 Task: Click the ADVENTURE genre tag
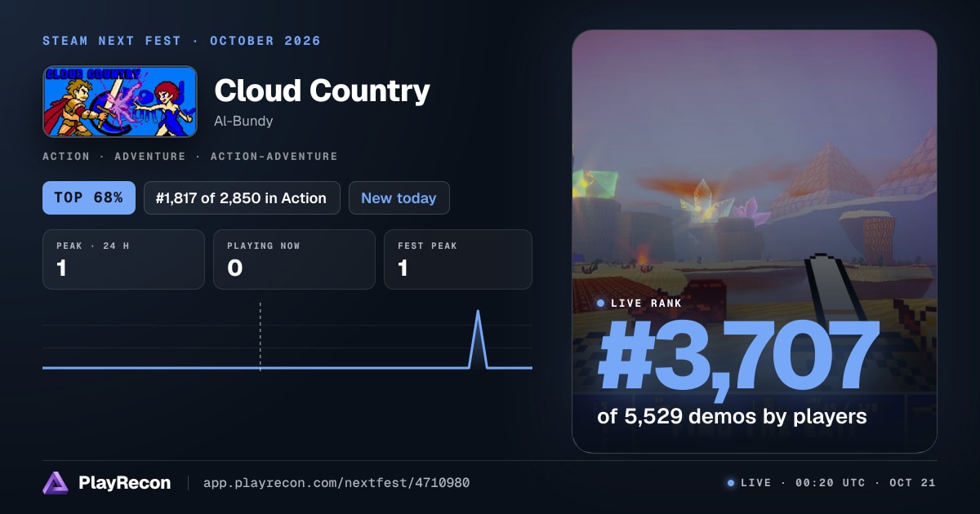[x=152, y=156]
